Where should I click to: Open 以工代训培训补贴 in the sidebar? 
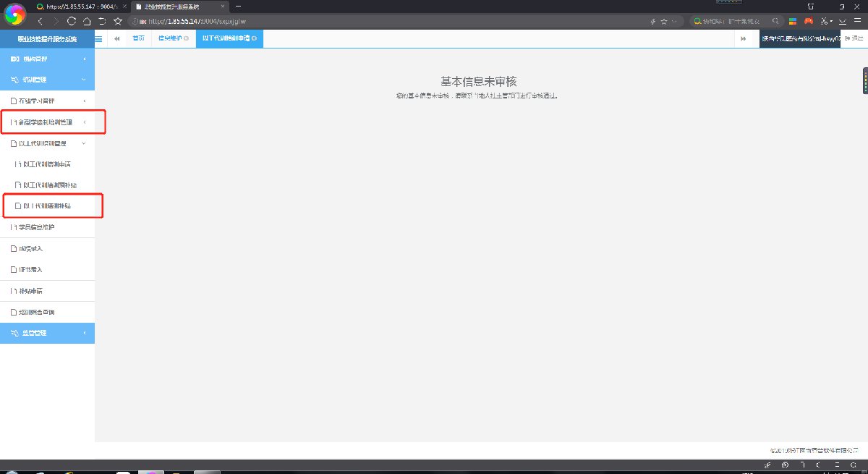coord(51,206)
